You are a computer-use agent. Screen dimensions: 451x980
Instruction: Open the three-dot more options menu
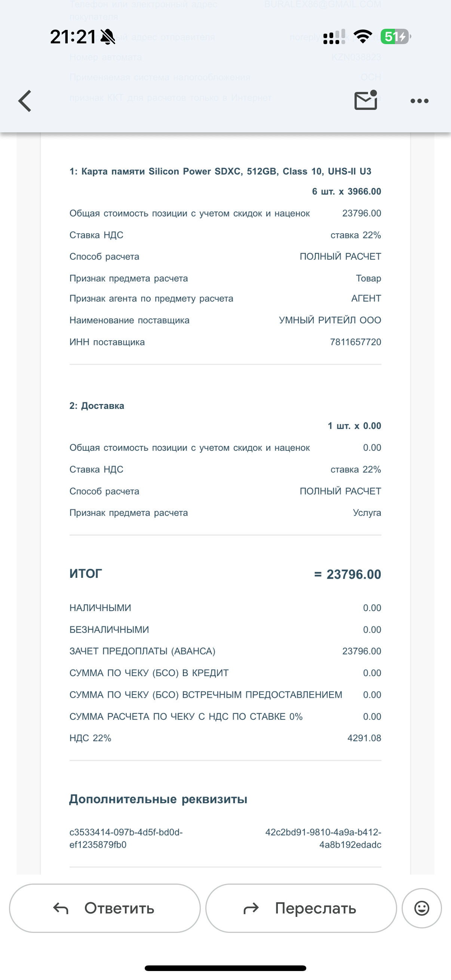pos(420,101)
